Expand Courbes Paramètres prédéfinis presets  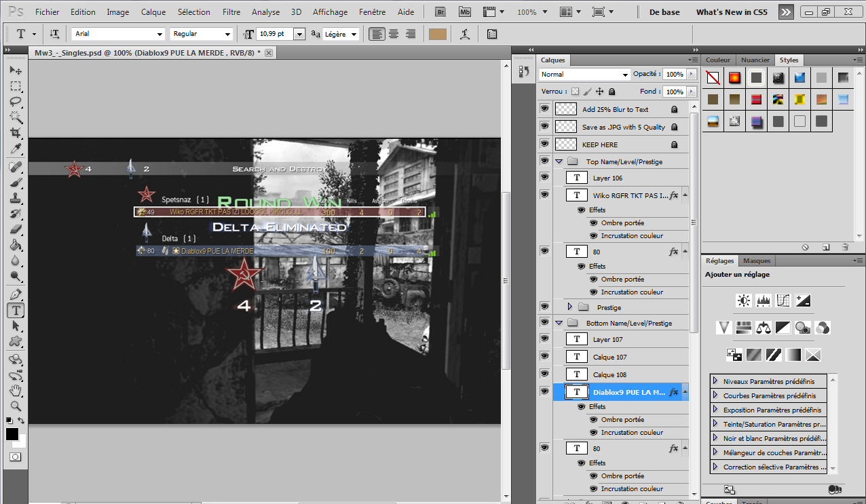715,395
